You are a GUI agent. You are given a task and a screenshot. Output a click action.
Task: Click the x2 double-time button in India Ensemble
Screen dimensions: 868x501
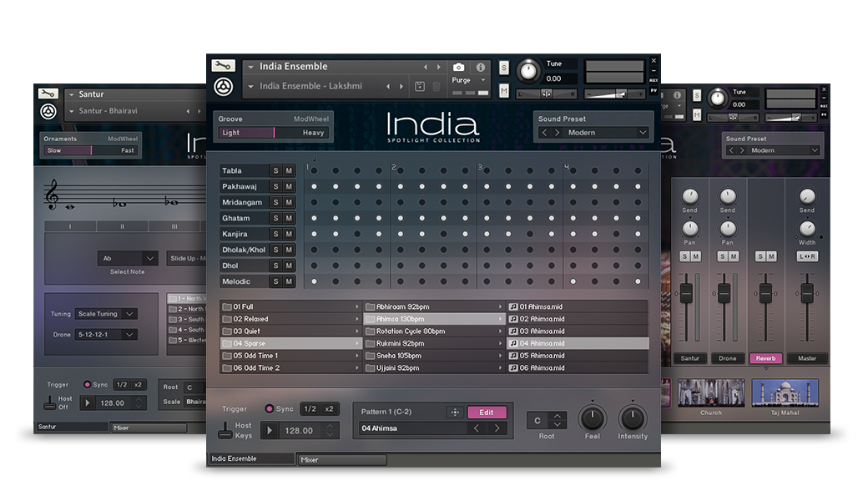[329, 408]
